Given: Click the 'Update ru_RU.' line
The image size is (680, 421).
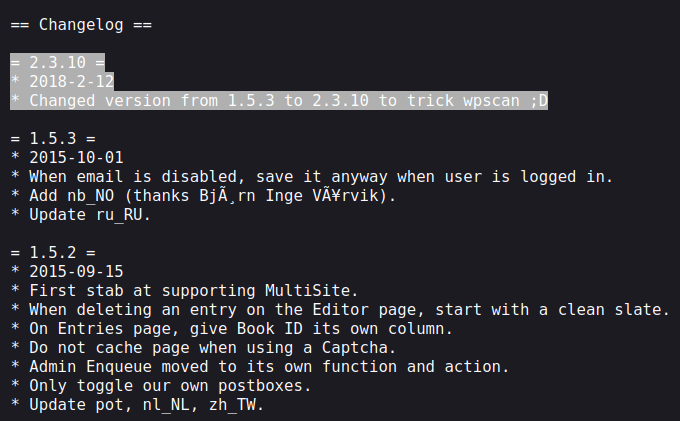Looking at the screenshot, I should pos(81,215).
